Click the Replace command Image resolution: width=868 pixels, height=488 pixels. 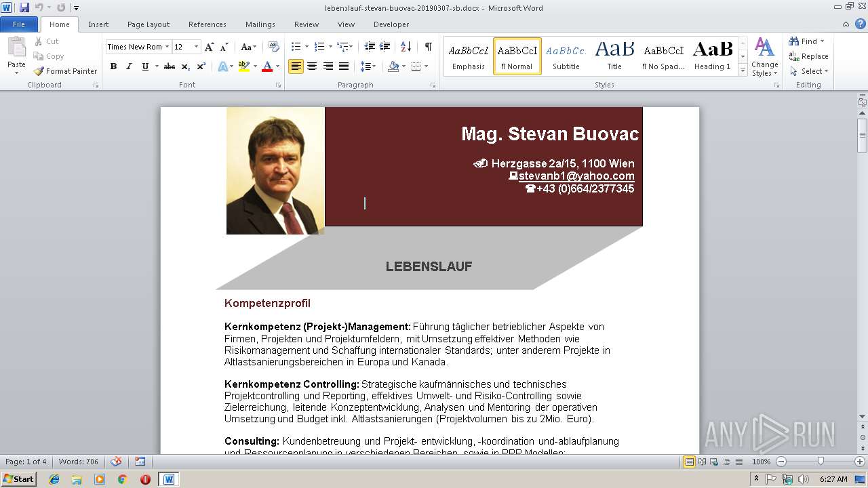808,56
